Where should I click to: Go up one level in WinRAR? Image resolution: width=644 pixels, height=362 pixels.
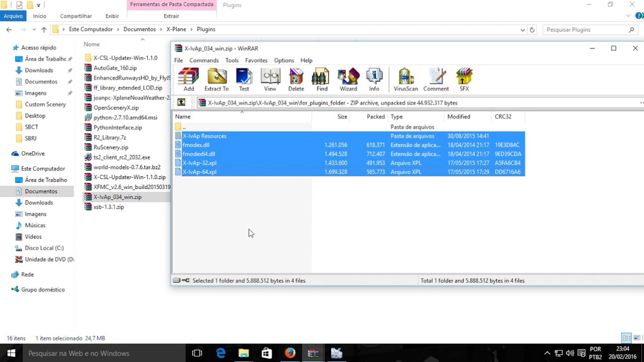pyautogui.click(x=182, y=103)
